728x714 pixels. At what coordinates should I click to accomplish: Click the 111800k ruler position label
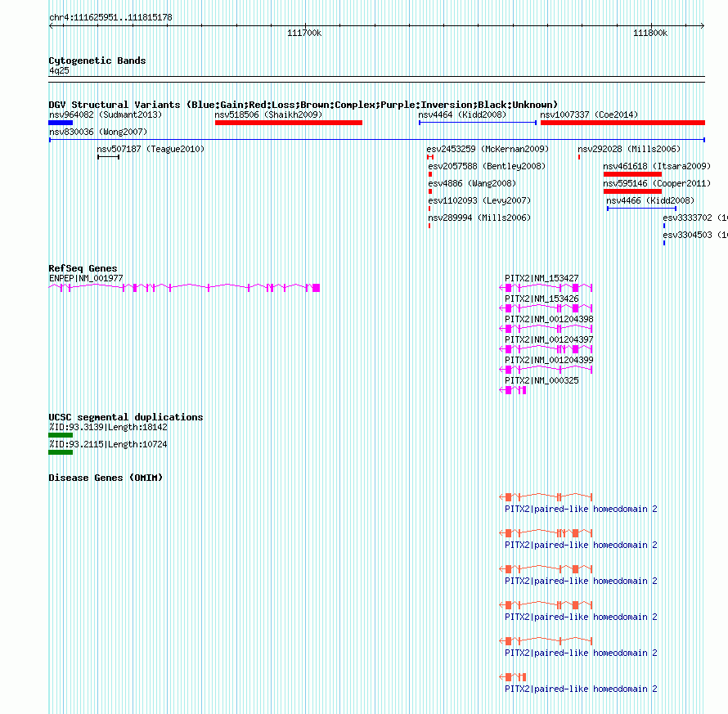pos(650,33)
